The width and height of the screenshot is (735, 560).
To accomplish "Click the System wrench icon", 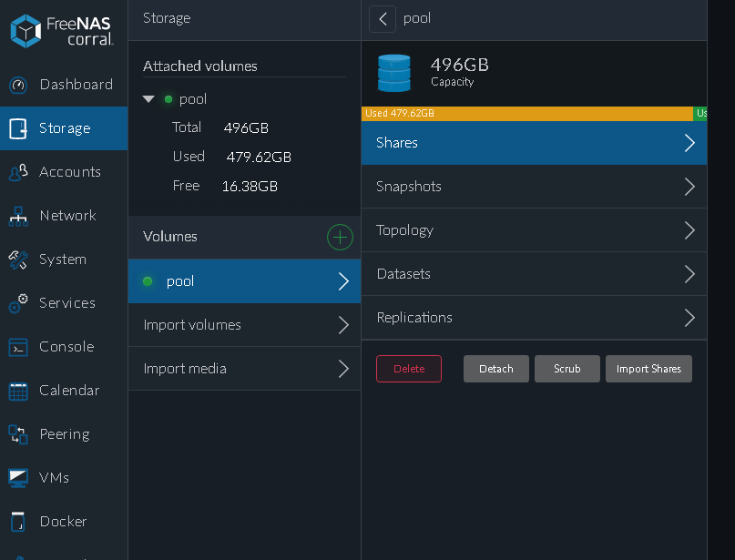I will (18, 260).
